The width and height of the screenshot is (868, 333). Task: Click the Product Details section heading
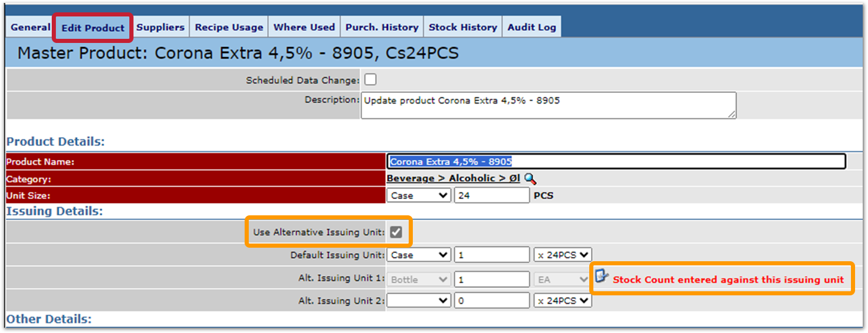[x=55, y=142]
